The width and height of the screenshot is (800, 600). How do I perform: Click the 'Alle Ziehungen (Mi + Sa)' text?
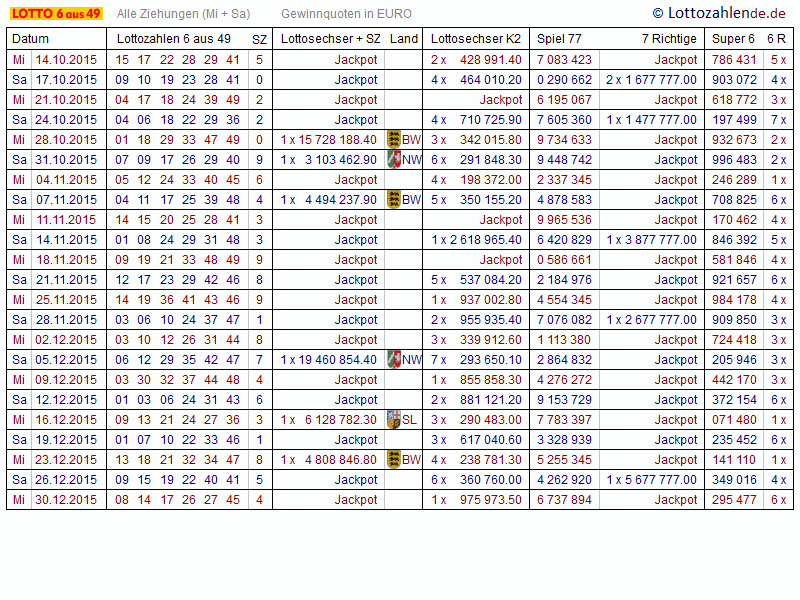pyautogui.click(x=183, y=14)
